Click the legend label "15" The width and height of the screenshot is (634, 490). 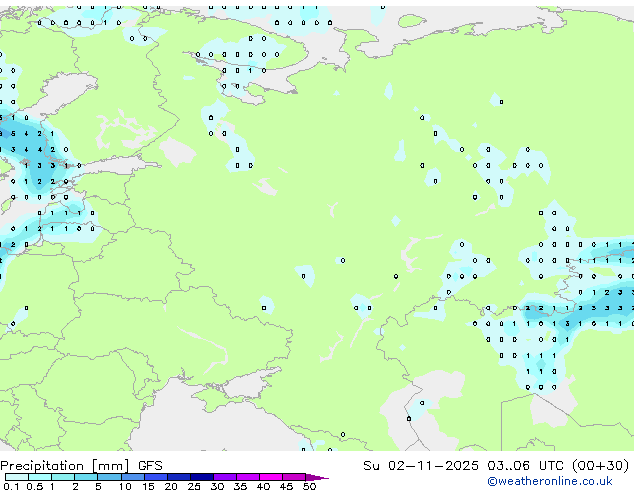click(148, 486)
